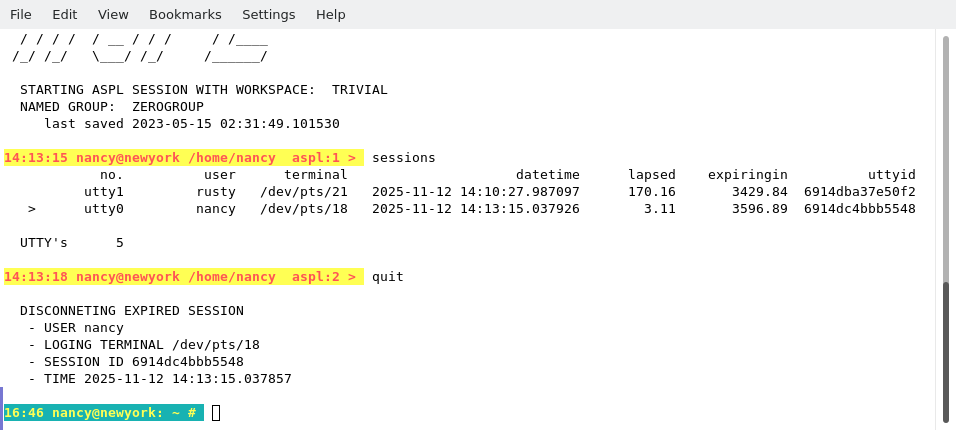Click the cursor block at the shell prompt
Viewport: 956px width, 430px height.
[x=216, y=413]
